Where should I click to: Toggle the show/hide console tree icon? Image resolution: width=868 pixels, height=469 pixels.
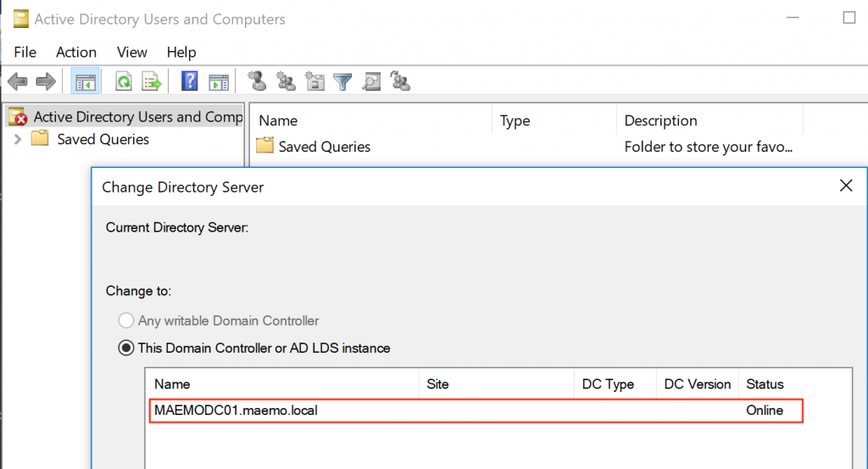pos(86,81)
